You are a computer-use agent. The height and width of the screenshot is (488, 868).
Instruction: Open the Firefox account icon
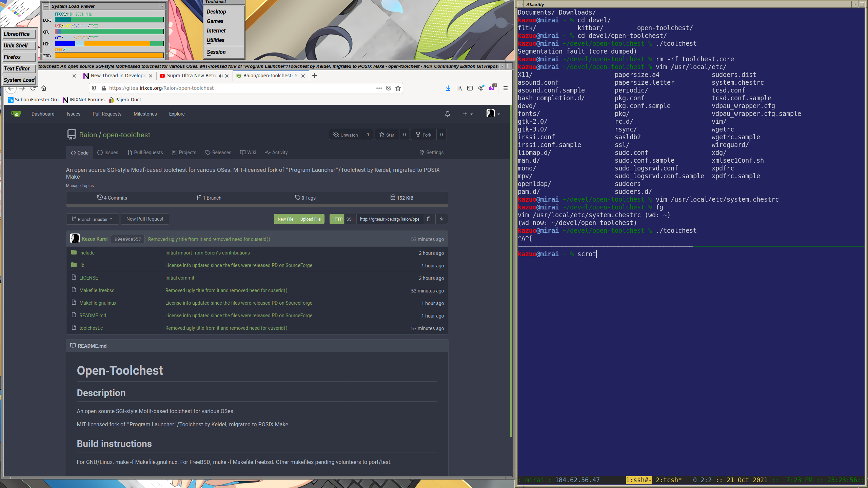tap(481, 88)
